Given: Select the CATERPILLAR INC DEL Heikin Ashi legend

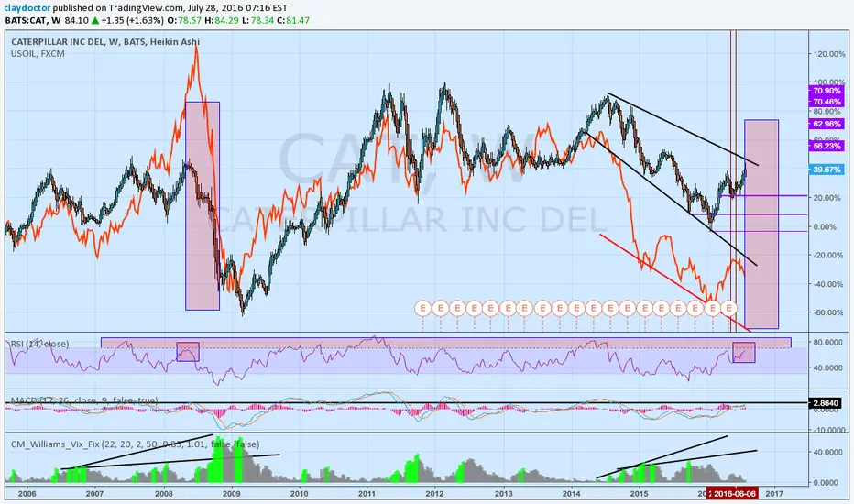Looking at the screenshot, I should tap(105, 42).
